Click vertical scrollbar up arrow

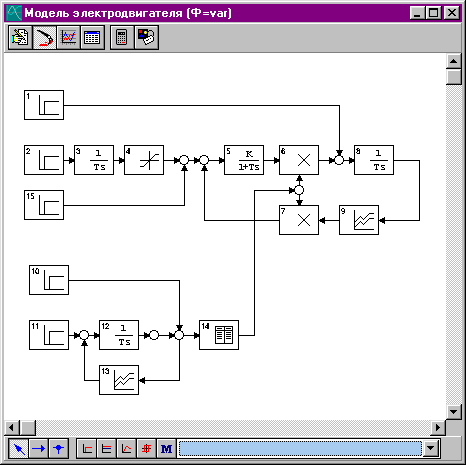pos(454,61)
